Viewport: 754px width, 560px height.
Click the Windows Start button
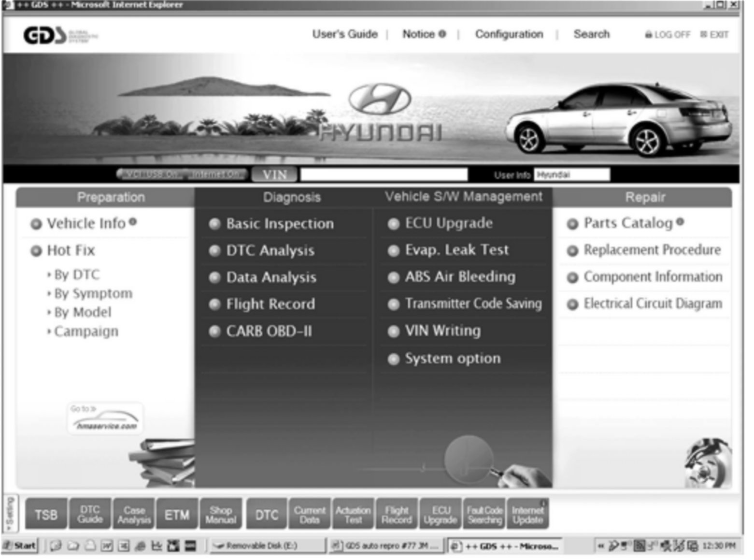tap(20, 546)
